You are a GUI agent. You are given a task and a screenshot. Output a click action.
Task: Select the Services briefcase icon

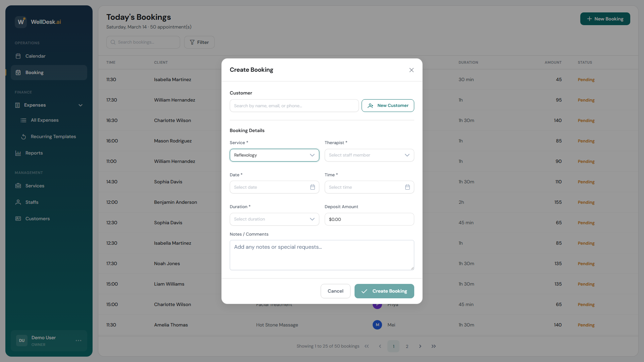point(18,186)
